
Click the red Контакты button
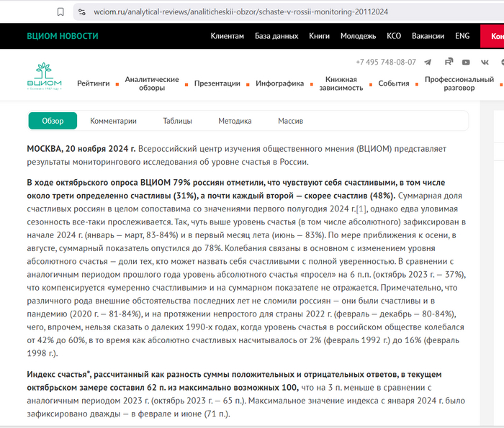click(x=492, y=36)
